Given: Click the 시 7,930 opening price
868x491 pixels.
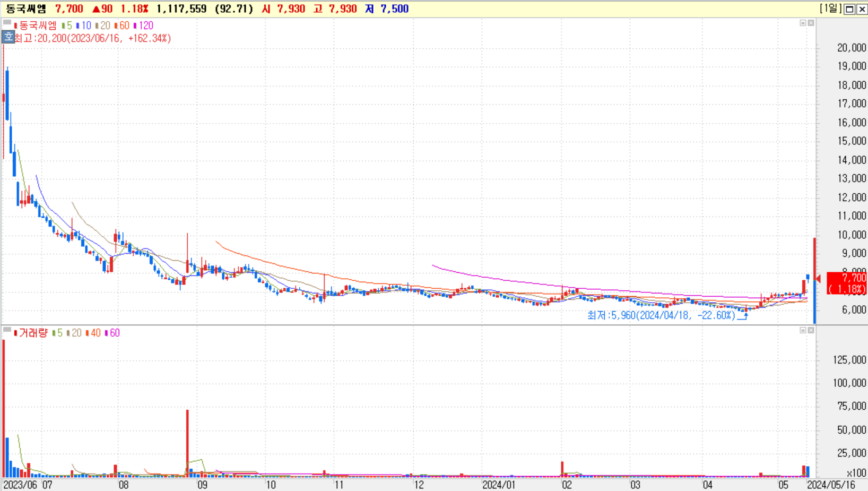Looking at the screenshot, I should coord(283,9).
